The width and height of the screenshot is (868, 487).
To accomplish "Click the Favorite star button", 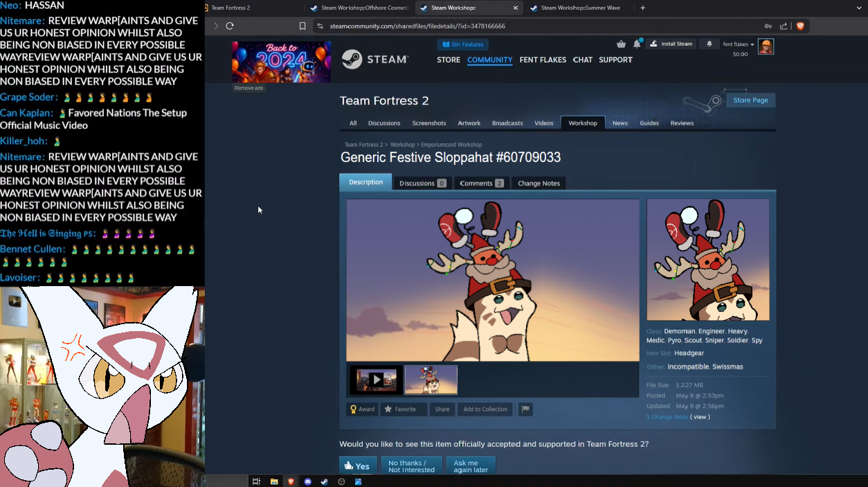I will (x=404, y=409).
